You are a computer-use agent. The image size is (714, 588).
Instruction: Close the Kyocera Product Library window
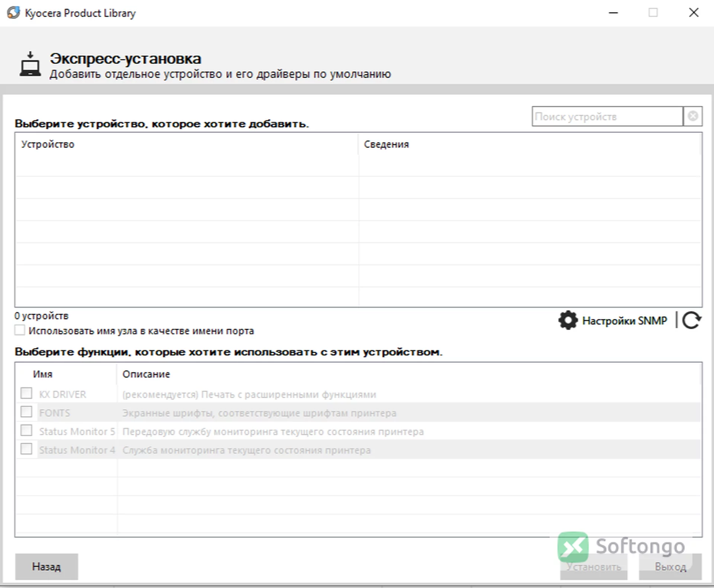(x=694, y=13)
